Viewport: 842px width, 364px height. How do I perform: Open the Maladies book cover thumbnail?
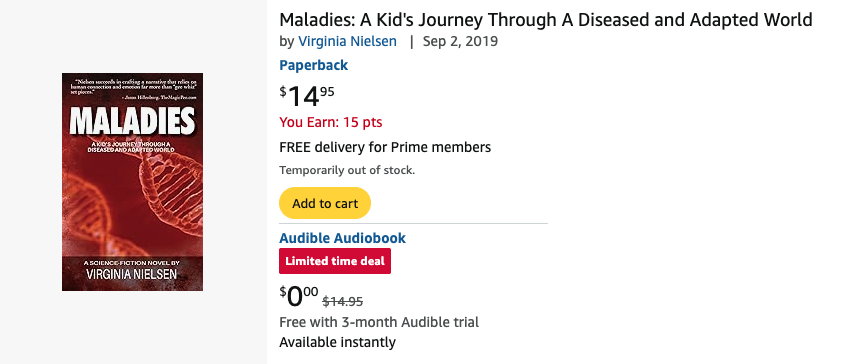click(132, 182)
